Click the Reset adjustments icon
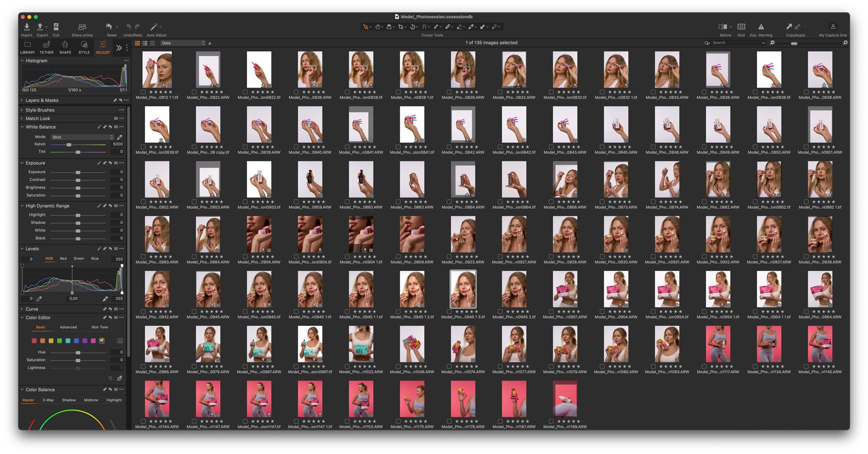The image size is (868, 454). (109, 27)
